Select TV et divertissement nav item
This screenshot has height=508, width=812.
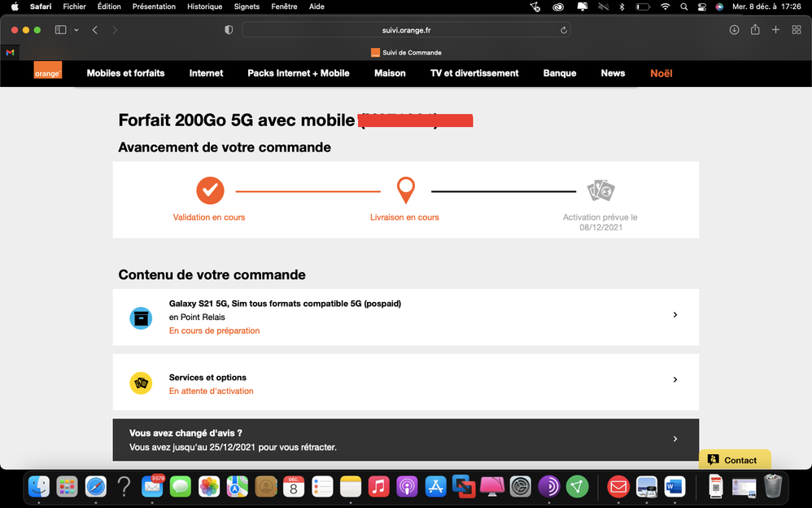474,73
